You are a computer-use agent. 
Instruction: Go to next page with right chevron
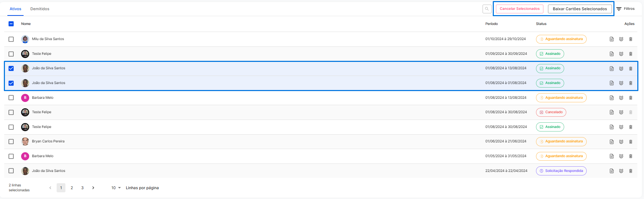93,188
